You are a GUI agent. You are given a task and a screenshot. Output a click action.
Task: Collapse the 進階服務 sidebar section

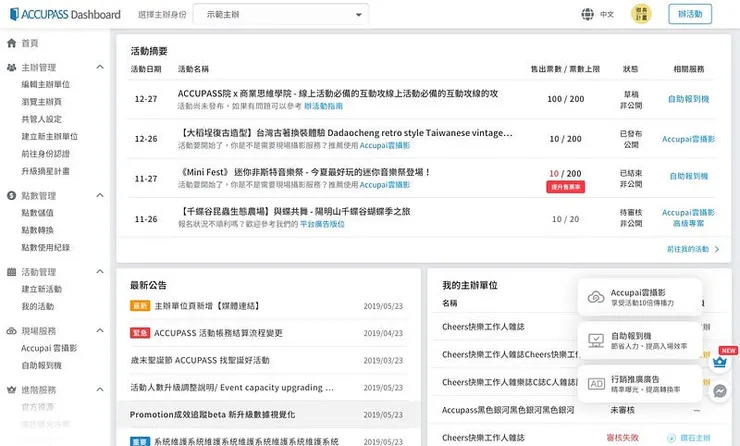[100, 389]
